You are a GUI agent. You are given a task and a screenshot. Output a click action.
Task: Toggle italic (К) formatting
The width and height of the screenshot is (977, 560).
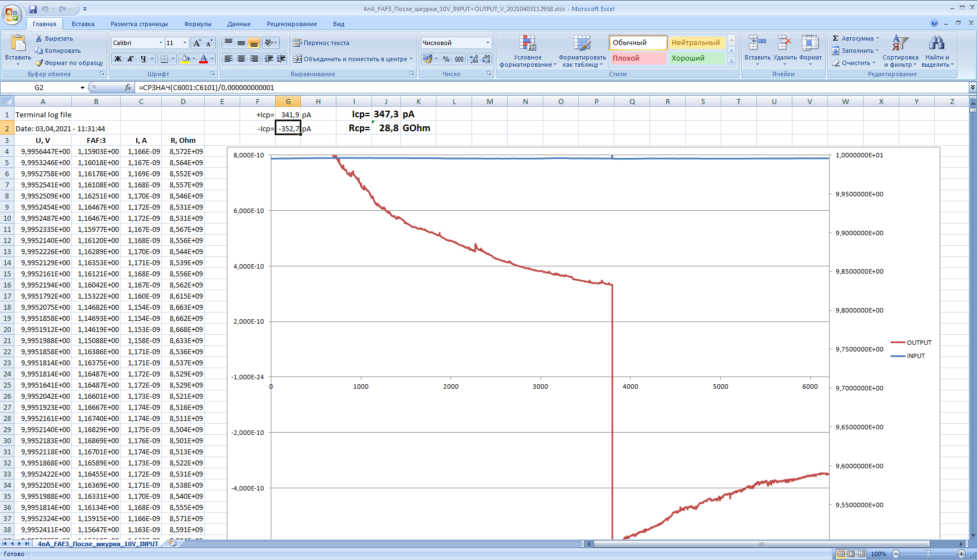tap(131, 59)
